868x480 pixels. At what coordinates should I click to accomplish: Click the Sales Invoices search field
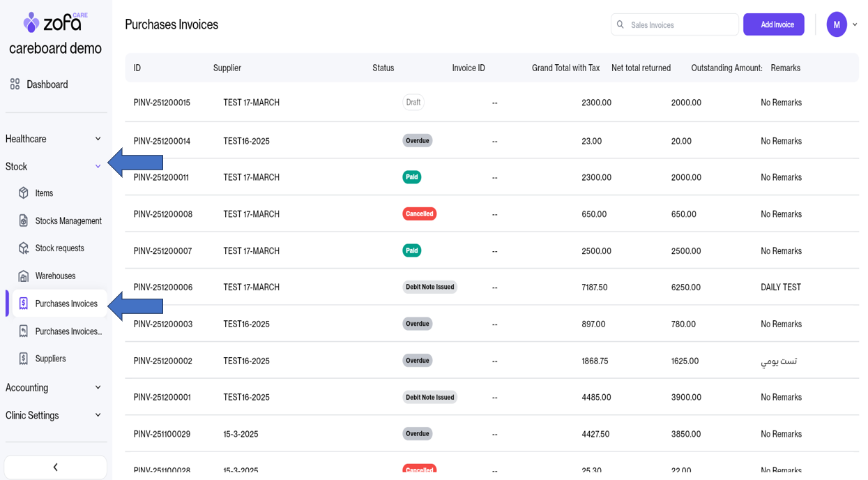680,25
